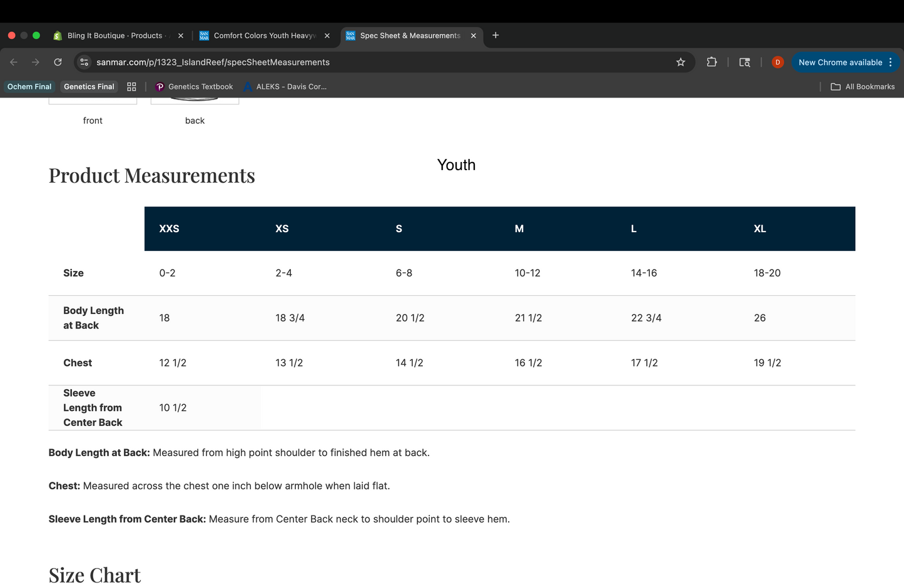Navigate forward using the forward arrow
Screen dimensions: 904x588
click(x=36, y=62)
